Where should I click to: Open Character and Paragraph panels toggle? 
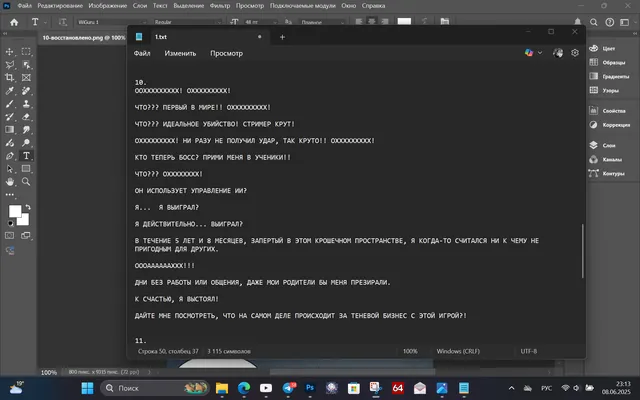(445, 22)
